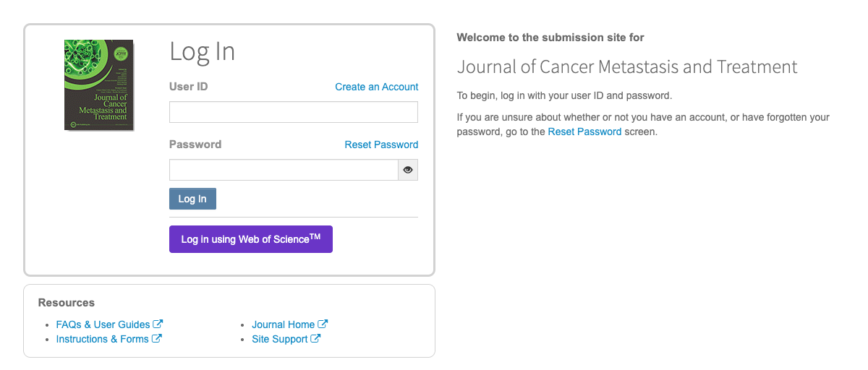The image size is (868, 370).
Task: Click Reset Password link beside the Password label
Action: coord(381,145)
